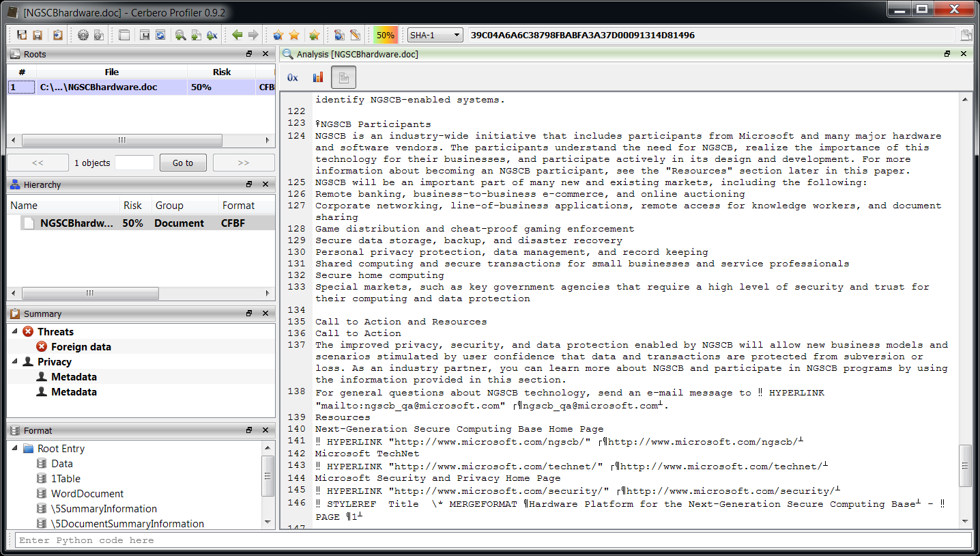Click the Analysis vertical scrollbar handle
The height and width of the screenshot is (556, 980).
[x=965, y=466]
